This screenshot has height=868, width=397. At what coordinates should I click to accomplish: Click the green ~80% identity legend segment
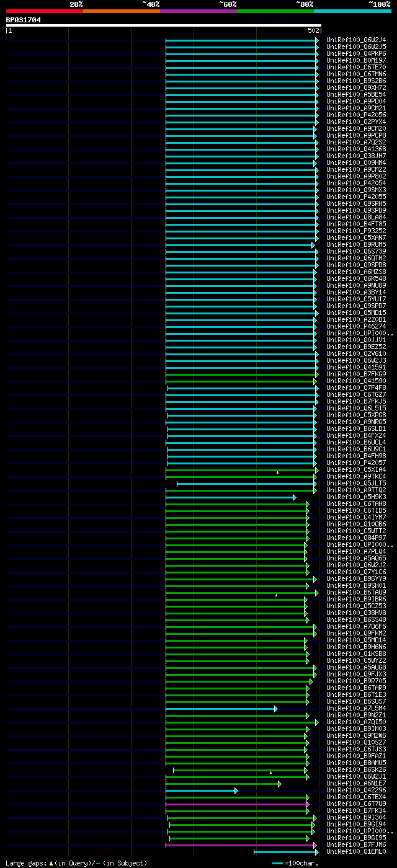click(275, 11)
